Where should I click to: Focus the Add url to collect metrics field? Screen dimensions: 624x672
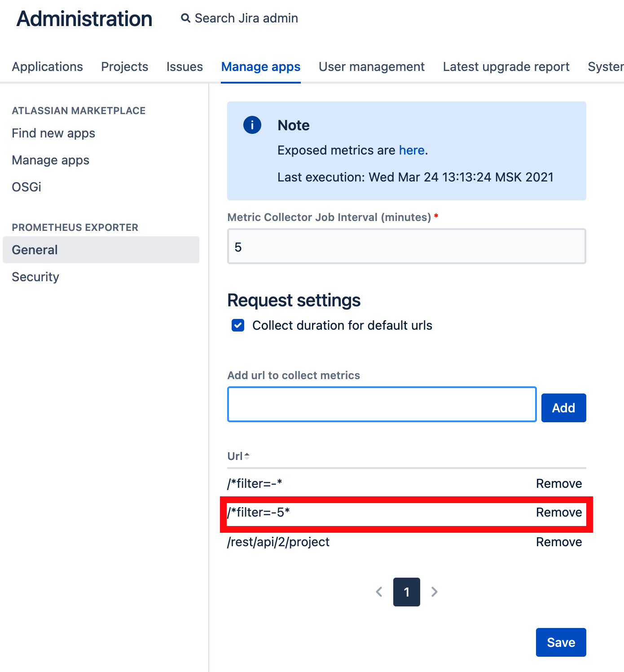tap(382, 404)
